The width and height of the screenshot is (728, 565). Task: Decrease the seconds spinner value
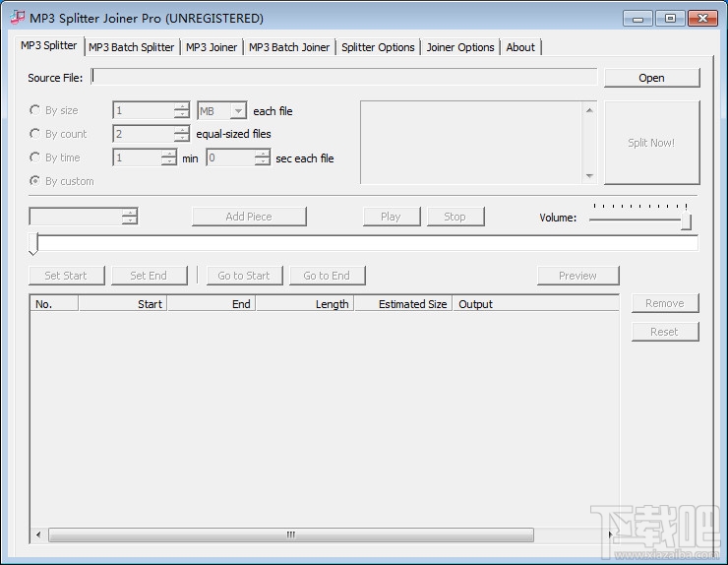pyautogui.click(x=263, y=161)
